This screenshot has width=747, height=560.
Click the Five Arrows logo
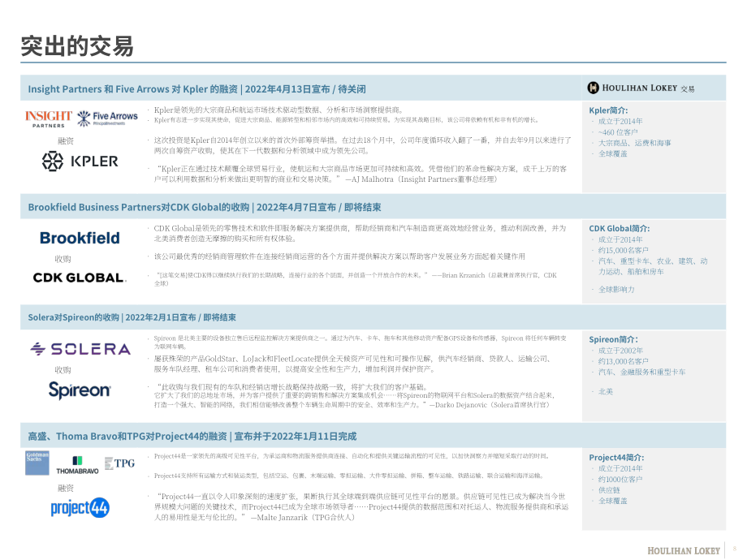click(108, 118)
